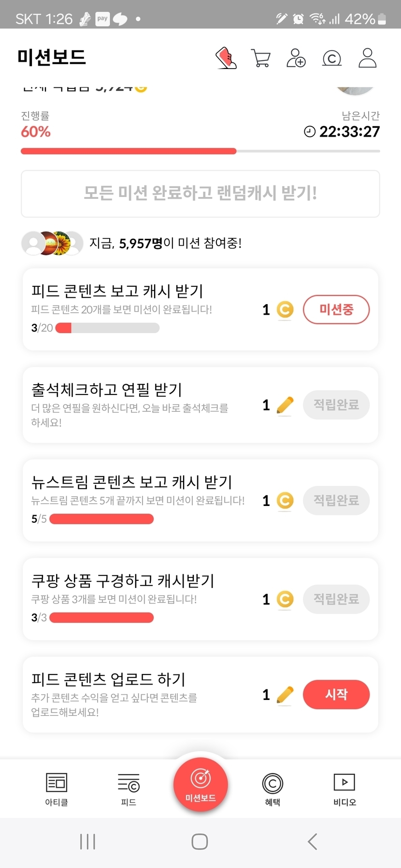Open the shopping cart
This screenshot has width=401, height=868.
[261, 58]
